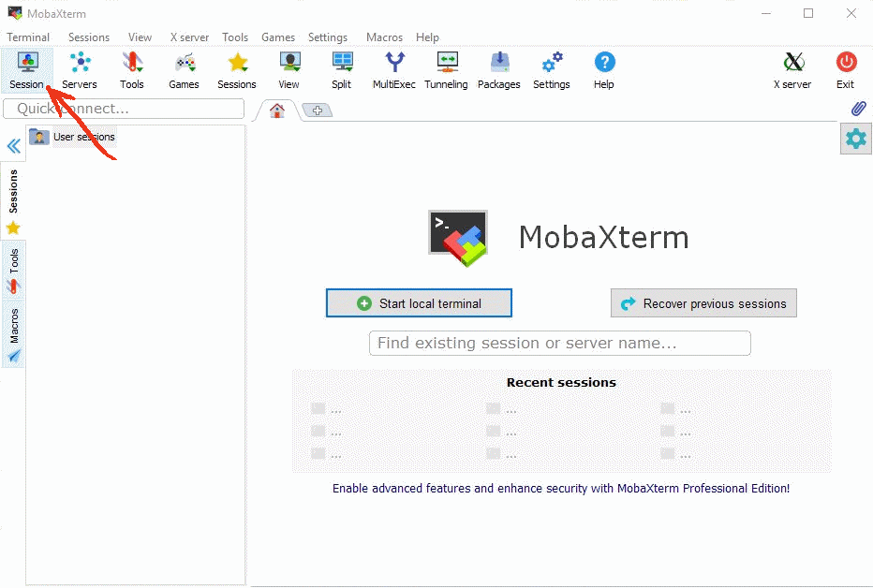Open the Help toolbar icon
The height and width of the screenshot is (588, 873).
click(604, 70)
